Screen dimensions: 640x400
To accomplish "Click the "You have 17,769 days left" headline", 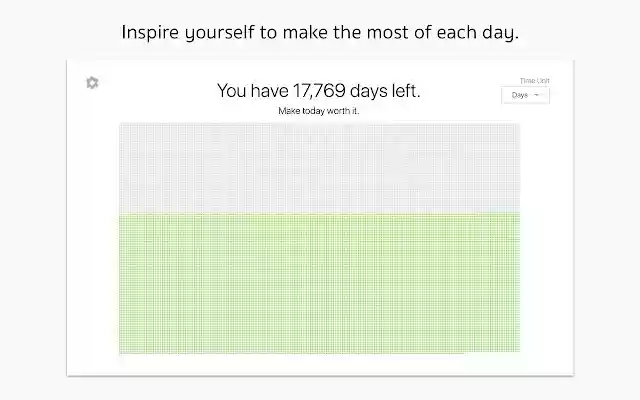I will [319, 91].
